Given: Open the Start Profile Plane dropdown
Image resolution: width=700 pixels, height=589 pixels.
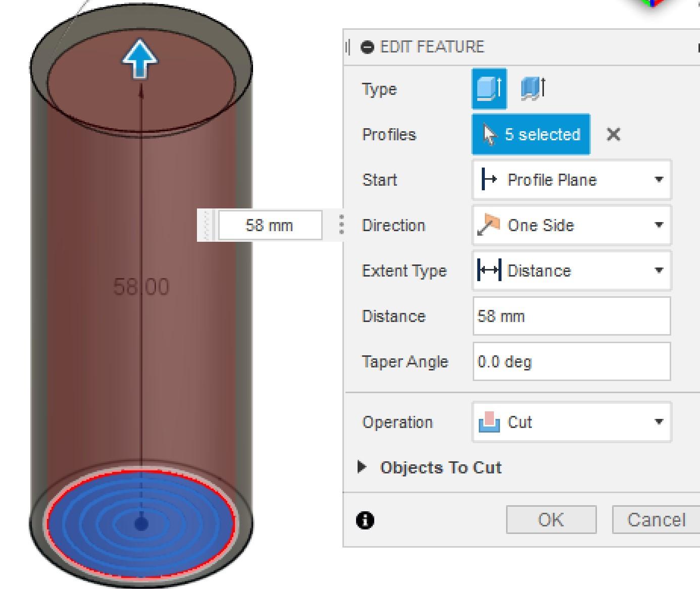Looking at the screenshot, I should 572,180.
